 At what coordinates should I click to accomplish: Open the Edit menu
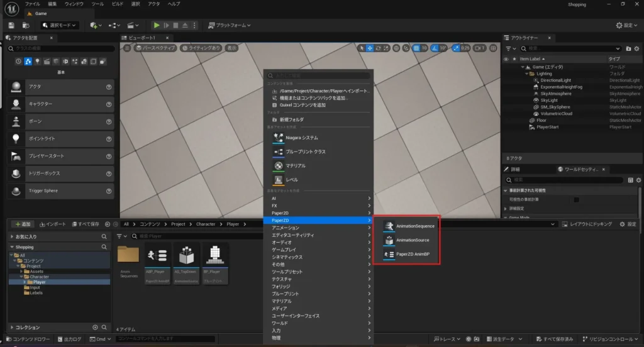[x=52, y=4]
